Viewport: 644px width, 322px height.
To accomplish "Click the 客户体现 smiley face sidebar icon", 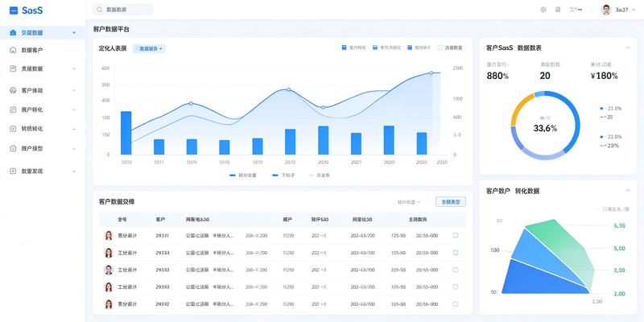I will coord(13,90).
